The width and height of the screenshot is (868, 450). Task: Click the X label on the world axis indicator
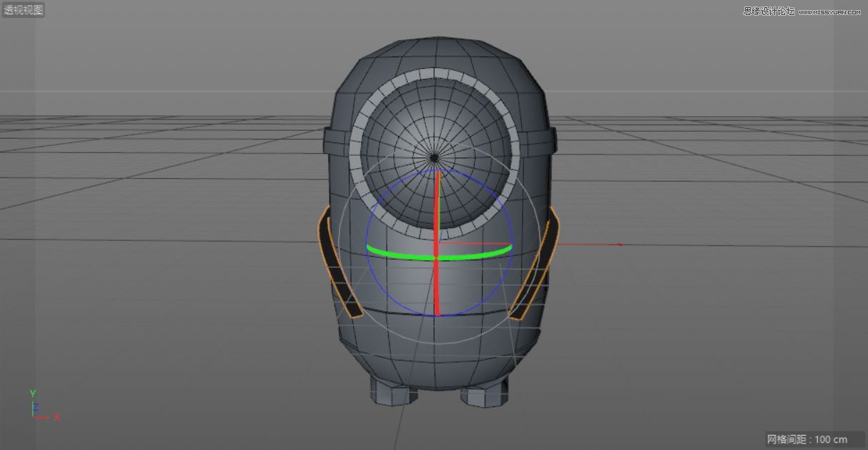click(x=56, y=416)
